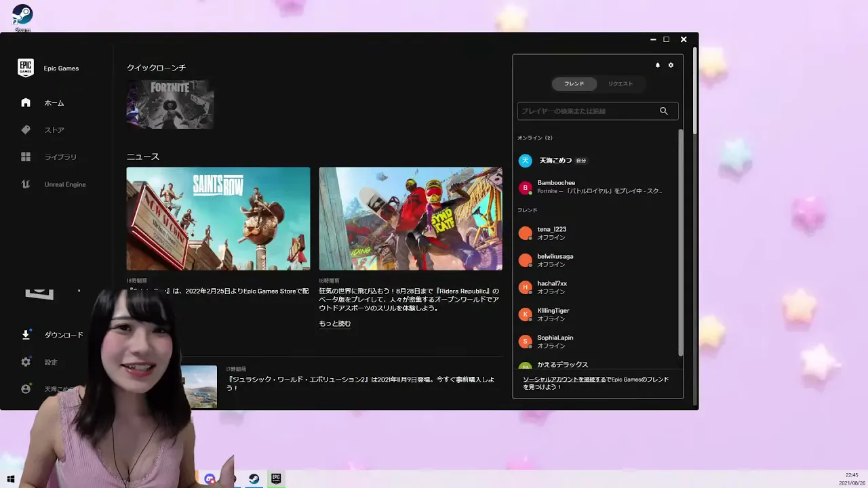The width and height of the screenshot is (868, 488).
Task: Open the ホーム (Home) sidebar item
Action: pyautogui.click(x=54, y=103)
